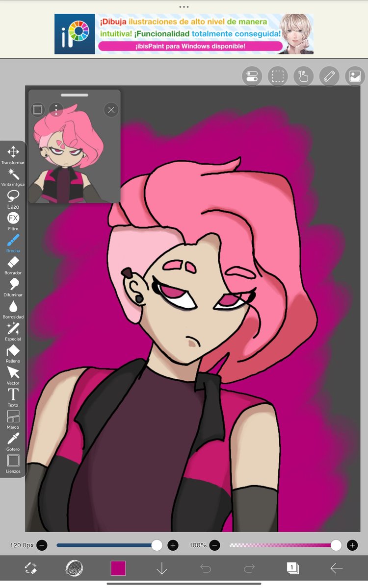The width and height of the screenshot is (368, 588).
Task: Toggle brush and eraser switch icon
Action: [30, 568]
